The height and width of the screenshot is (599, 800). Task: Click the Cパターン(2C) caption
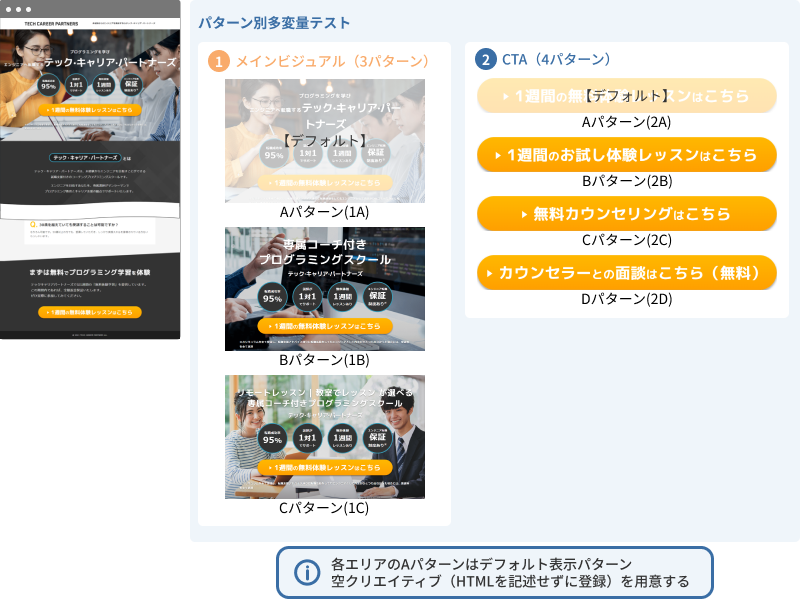627,240
